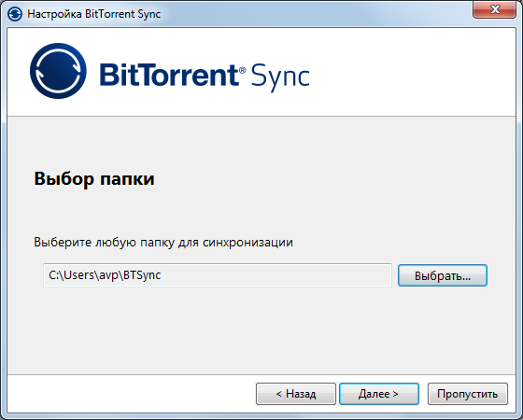
Task: Click the BitTorrent wordmark in banner
Action: pos(168,75)
